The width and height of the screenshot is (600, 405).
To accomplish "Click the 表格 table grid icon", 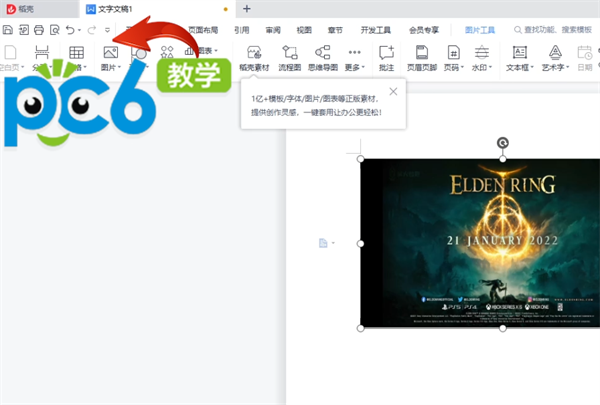I will [x=76, y=53].
